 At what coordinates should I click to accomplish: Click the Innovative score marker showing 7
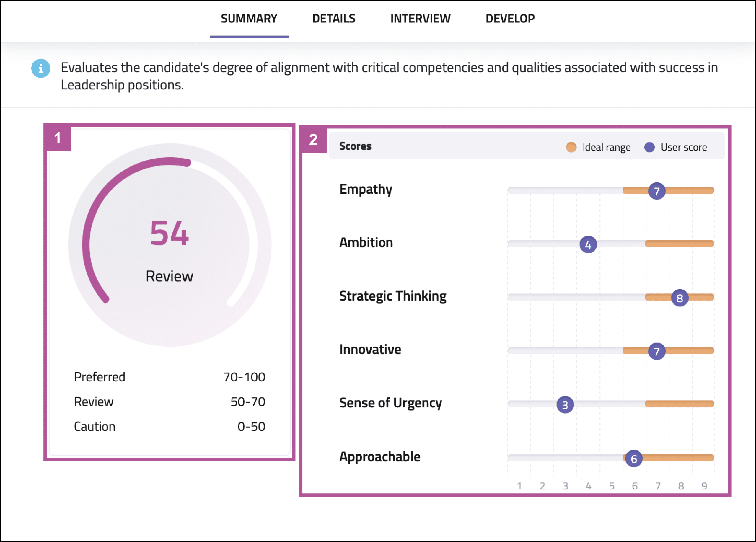tap(656, 351)
